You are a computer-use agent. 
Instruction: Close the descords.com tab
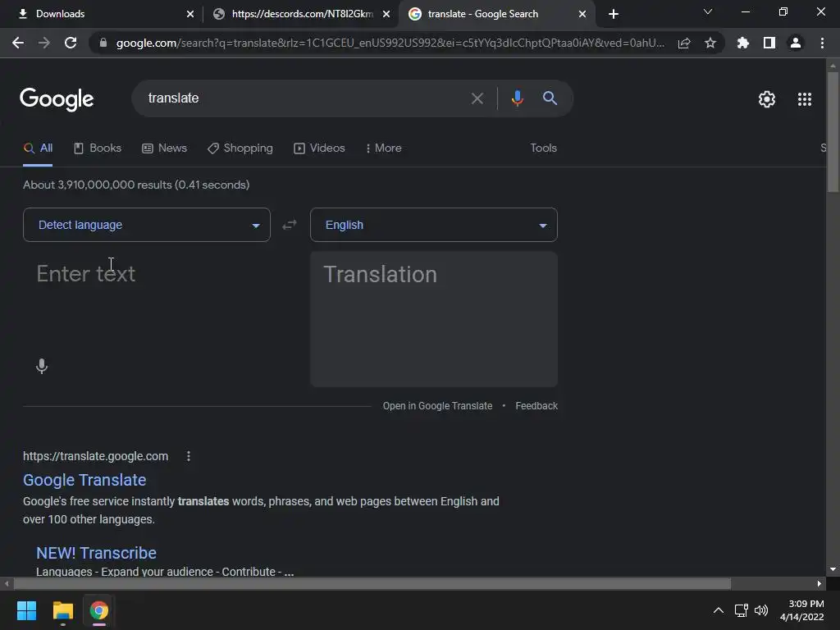(x=386, y=14)
